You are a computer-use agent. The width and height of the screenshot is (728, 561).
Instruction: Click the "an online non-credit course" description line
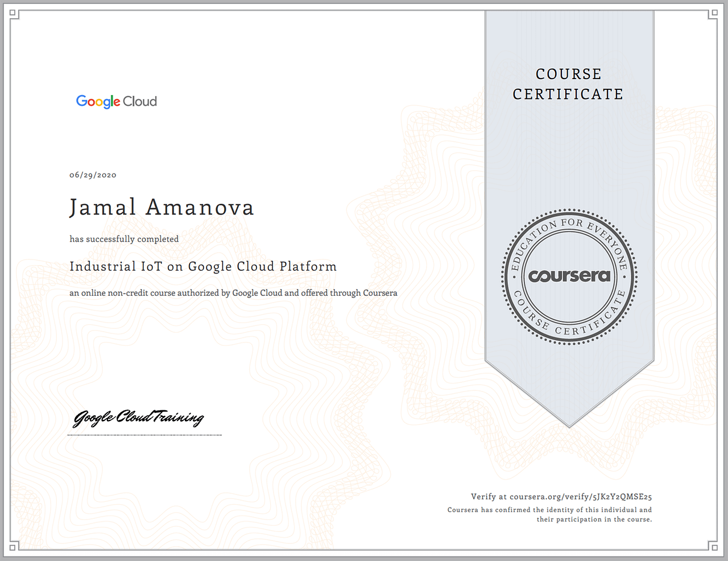[x=233, y=293]
